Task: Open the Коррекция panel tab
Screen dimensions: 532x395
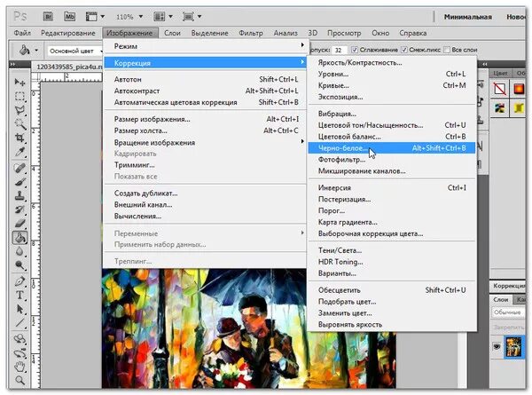Action: 508,286
